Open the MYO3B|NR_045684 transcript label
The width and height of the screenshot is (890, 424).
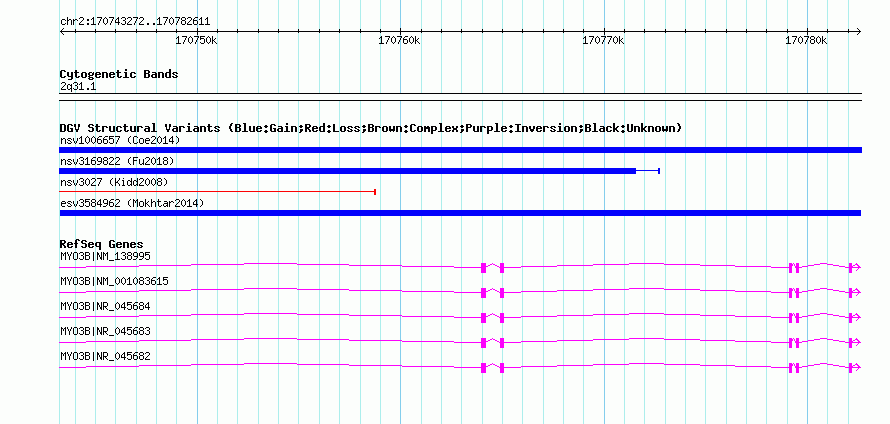[105, 307]
